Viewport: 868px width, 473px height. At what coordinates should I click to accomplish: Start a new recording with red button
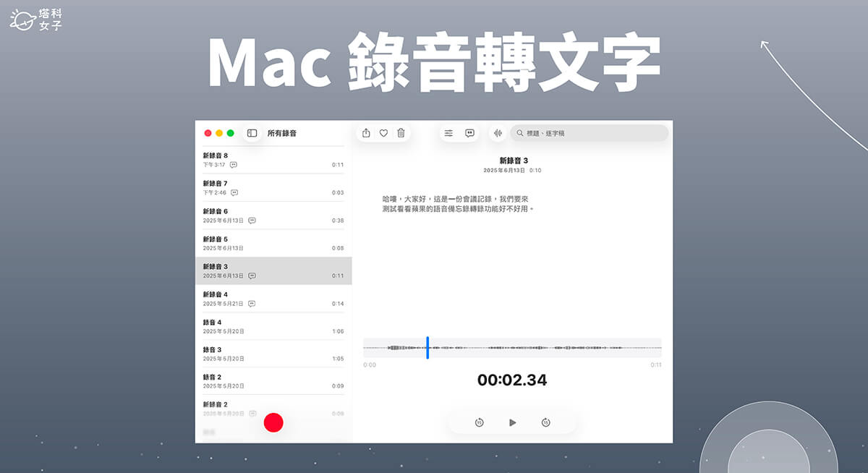273,422
